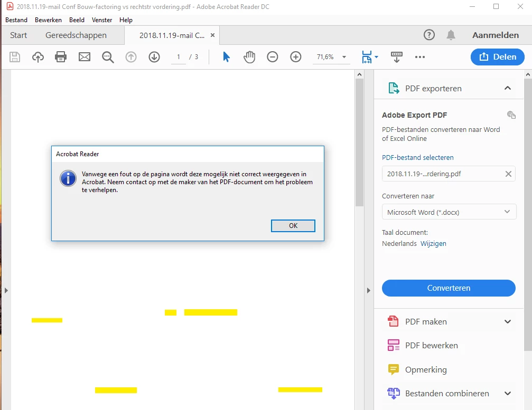This screenshot has height=410, width=532.
Task: Click the PDF bewerken tool icon
Action: pos(394,345)
